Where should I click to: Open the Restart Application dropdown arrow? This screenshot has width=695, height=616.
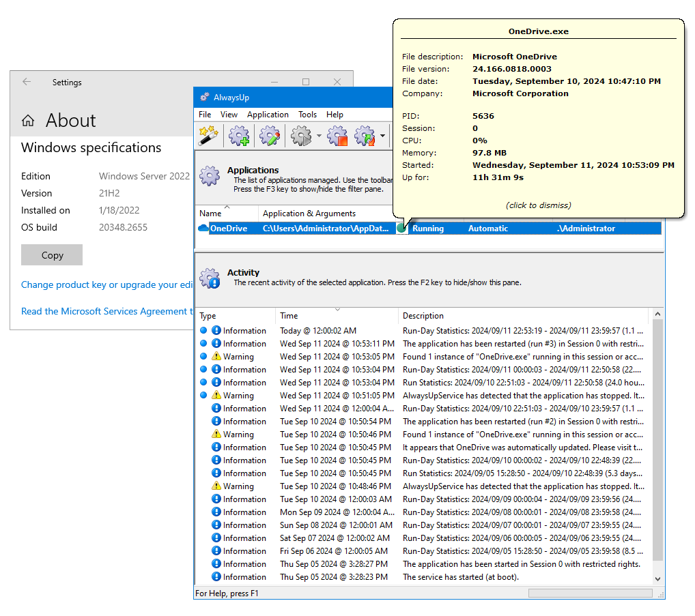point(382,136)
